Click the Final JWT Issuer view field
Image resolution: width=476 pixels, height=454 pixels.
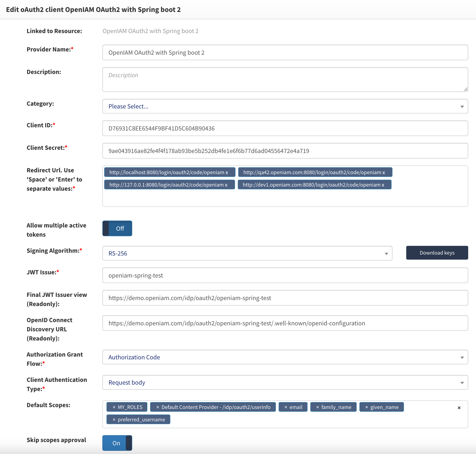point(285,298)
